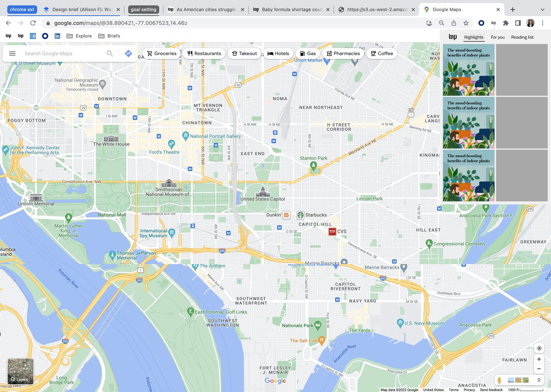Select the Takeout category chip
The height and width of the screenshot is (392, 551).
click(x=245, y=54)
